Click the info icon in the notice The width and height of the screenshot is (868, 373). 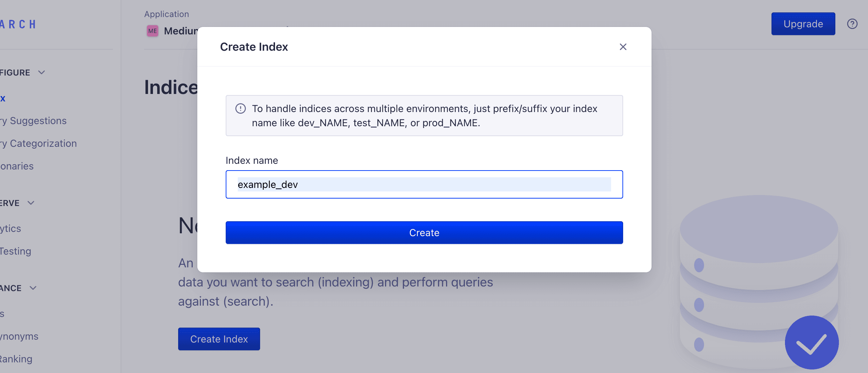pos(241,108)
